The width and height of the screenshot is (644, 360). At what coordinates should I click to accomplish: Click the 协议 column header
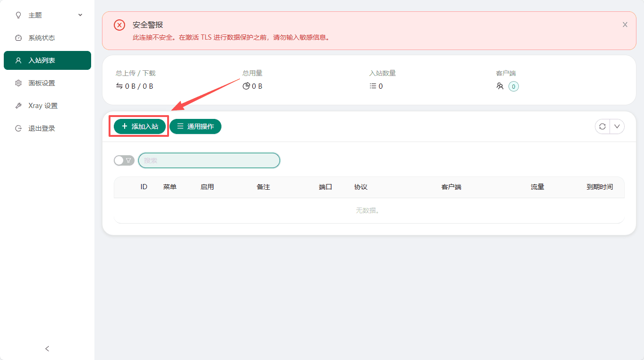(x=361, y=187)
